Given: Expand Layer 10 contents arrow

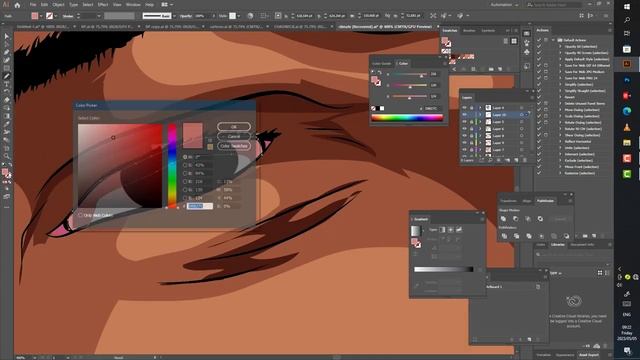Looking at the screenshot, I should [x=480, y=115].
